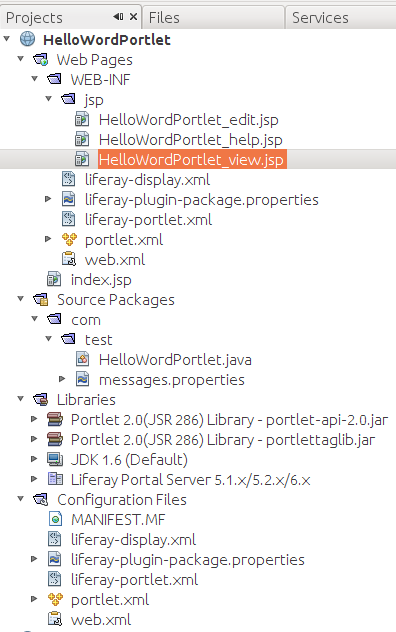
Task: Click the JDK 1.6 (Default) platform icon
Action: [55, 459]
